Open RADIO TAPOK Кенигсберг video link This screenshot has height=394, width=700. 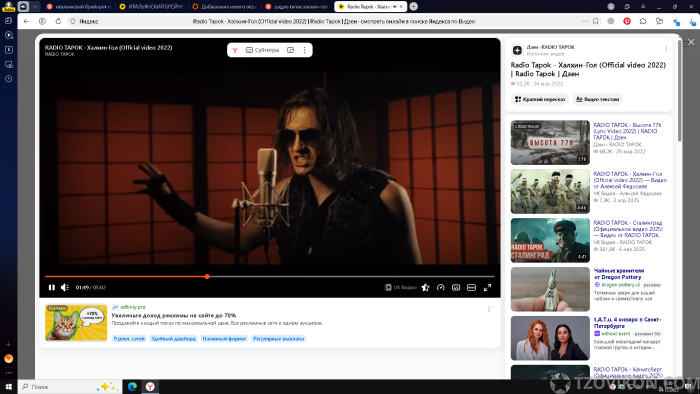tap(628, 372)
